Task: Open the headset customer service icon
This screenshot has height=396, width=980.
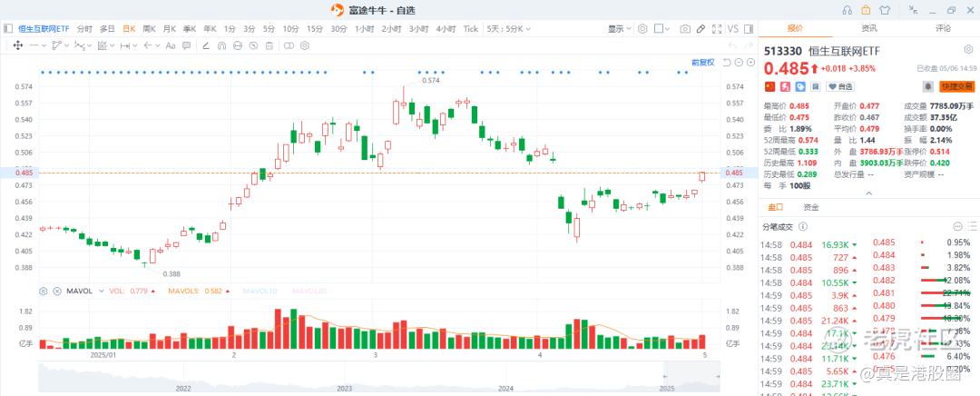Action: click(x=847, y=10)
